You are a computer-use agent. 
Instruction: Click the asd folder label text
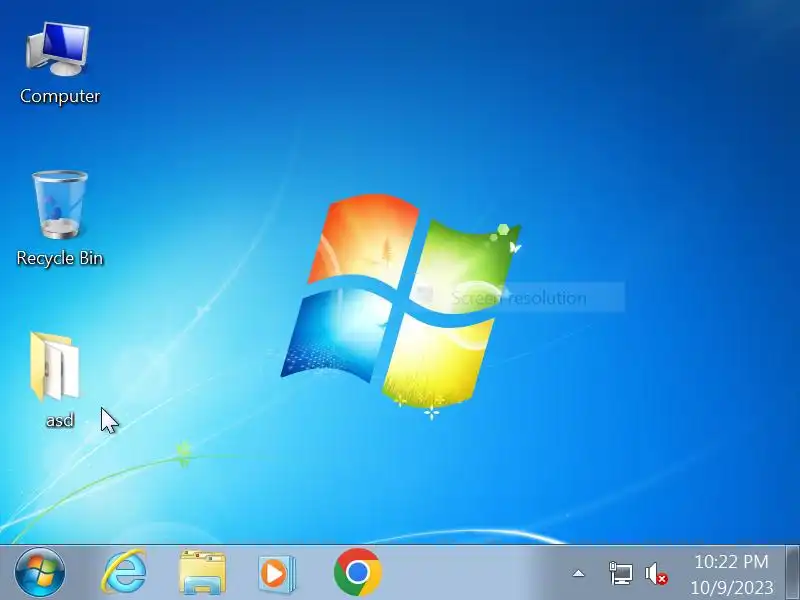(x=60, y=420)
